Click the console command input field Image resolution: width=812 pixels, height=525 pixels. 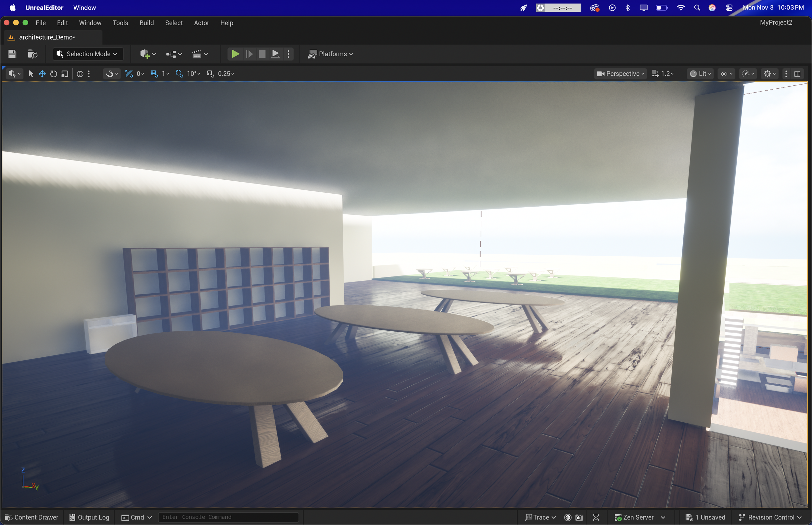coord(228,517)
